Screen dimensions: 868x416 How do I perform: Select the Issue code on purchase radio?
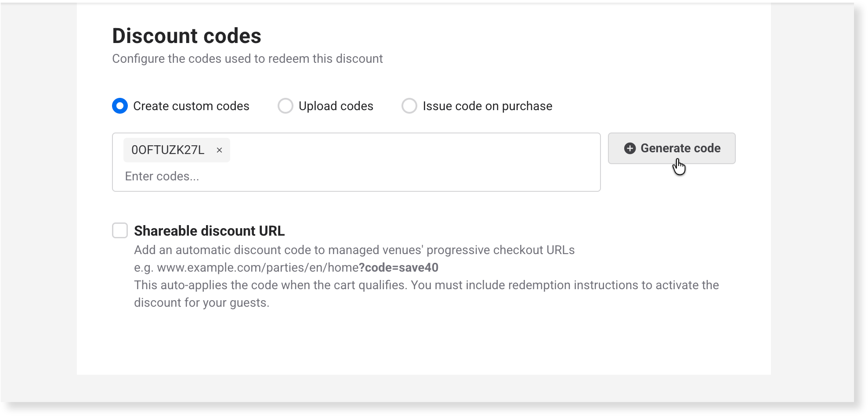(x=409, y=106)
